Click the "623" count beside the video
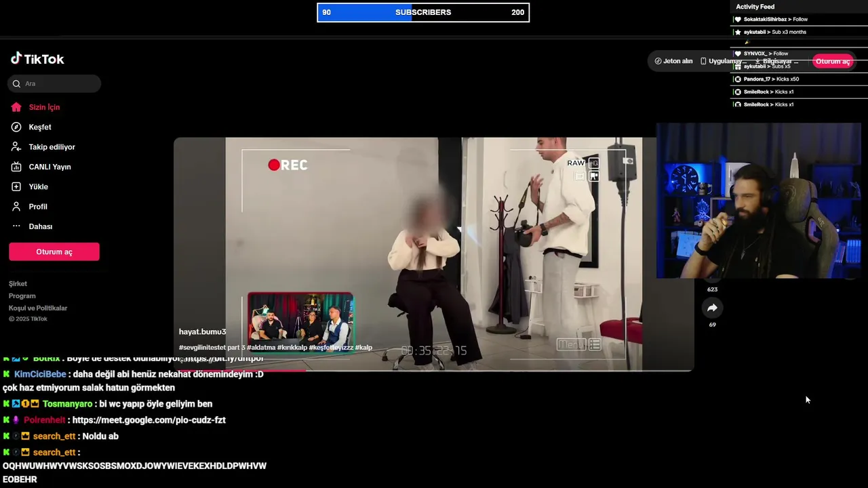The width and height of the screenshot is (868, 488). [712, 289]
